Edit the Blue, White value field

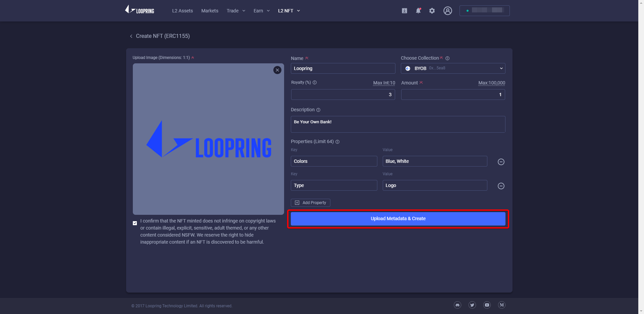pyautogui.click(x=435, y=161)
